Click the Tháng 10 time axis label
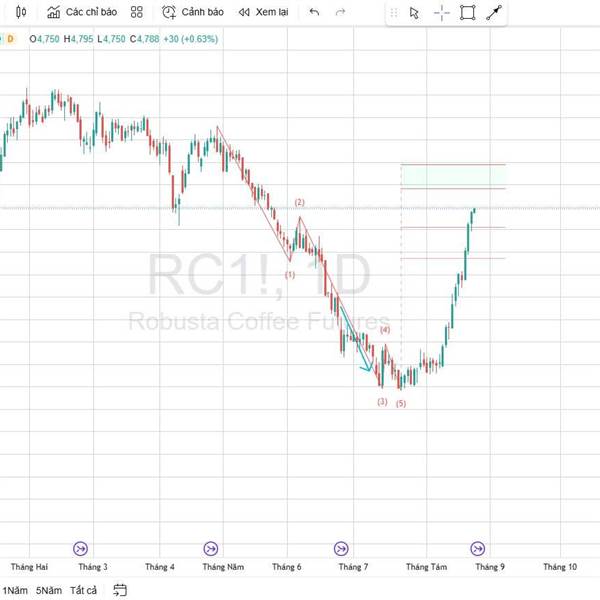Image resolution: width=600 pixels, height=600 pixels. 560,567
